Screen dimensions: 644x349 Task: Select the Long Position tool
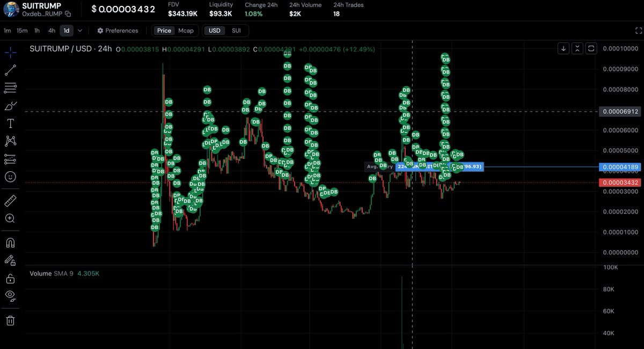tap(11, 159)
